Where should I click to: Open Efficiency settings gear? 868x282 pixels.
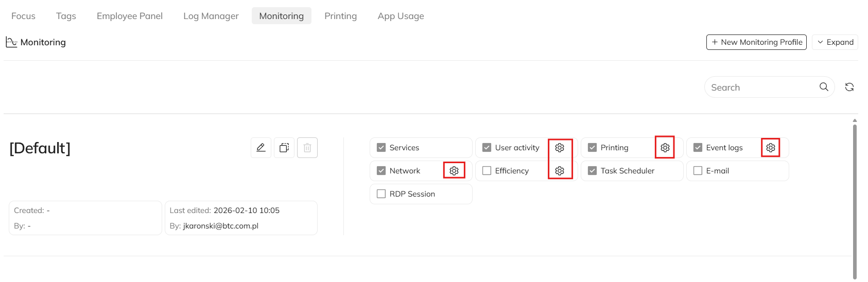pos(560,171)
